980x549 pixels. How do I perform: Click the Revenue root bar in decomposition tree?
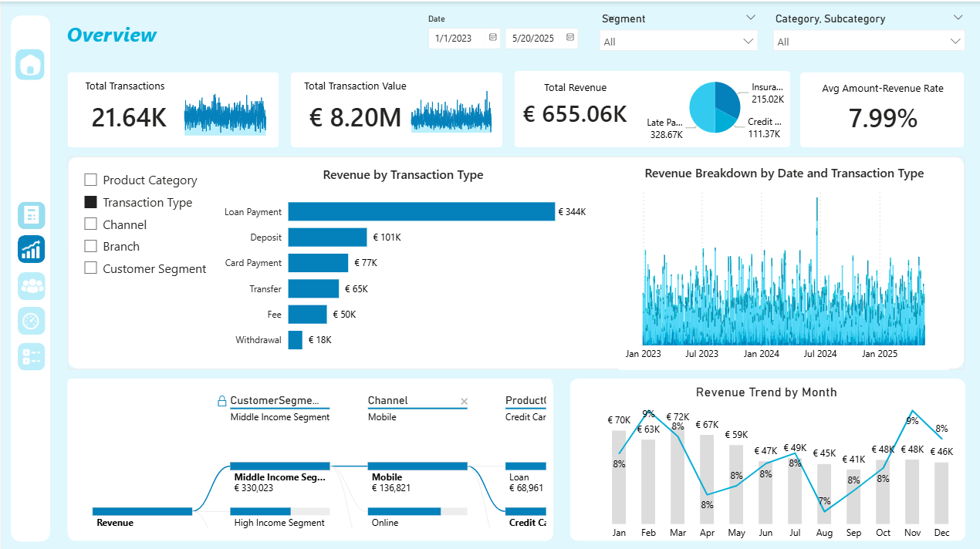point(143,511)
